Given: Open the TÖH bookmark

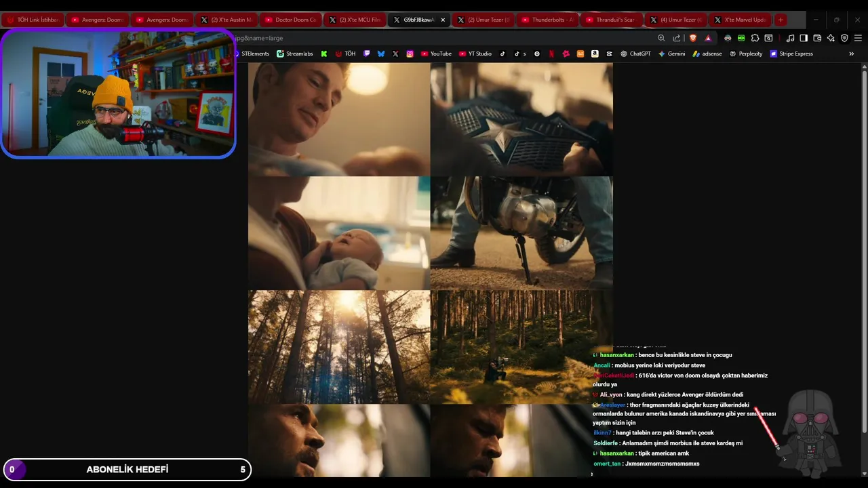Looking at the screenshot, I should tap(345, 54).
